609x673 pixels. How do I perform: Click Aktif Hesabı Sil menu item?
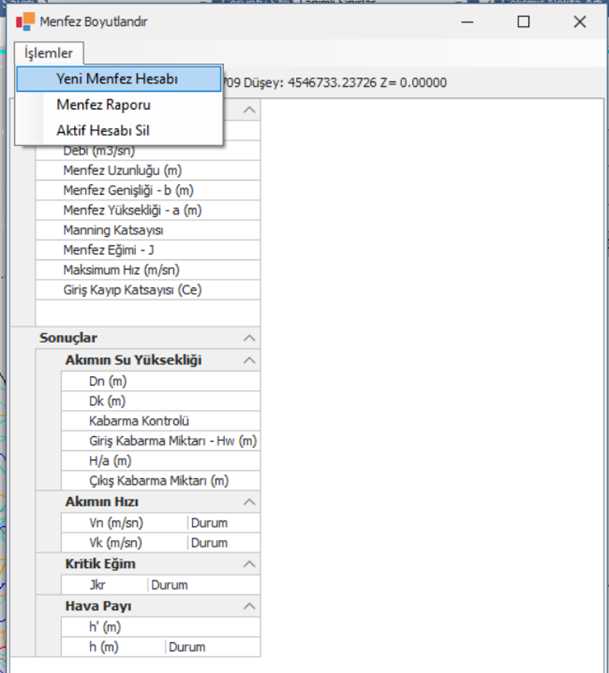click(x=103, y=130)
